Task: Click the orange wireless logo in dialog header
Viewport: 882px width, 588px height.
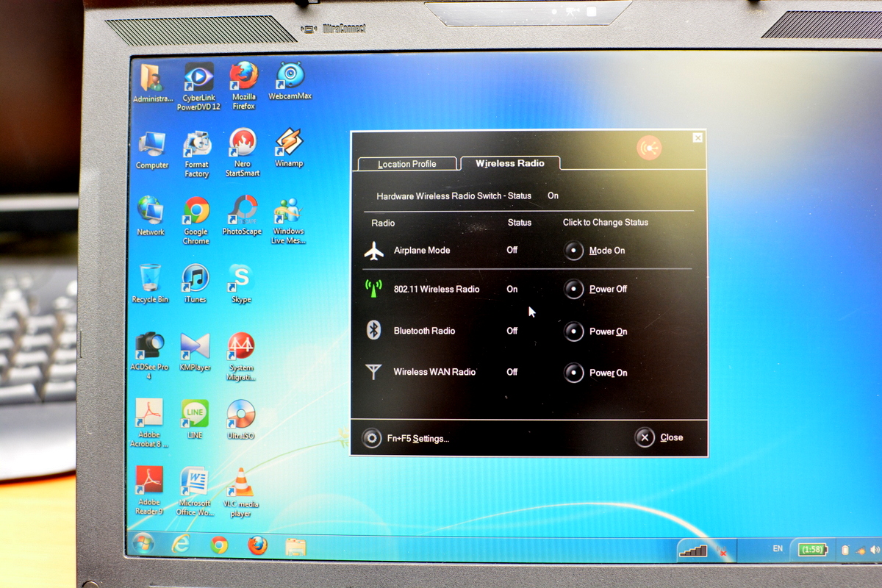Action: (649, 148)
